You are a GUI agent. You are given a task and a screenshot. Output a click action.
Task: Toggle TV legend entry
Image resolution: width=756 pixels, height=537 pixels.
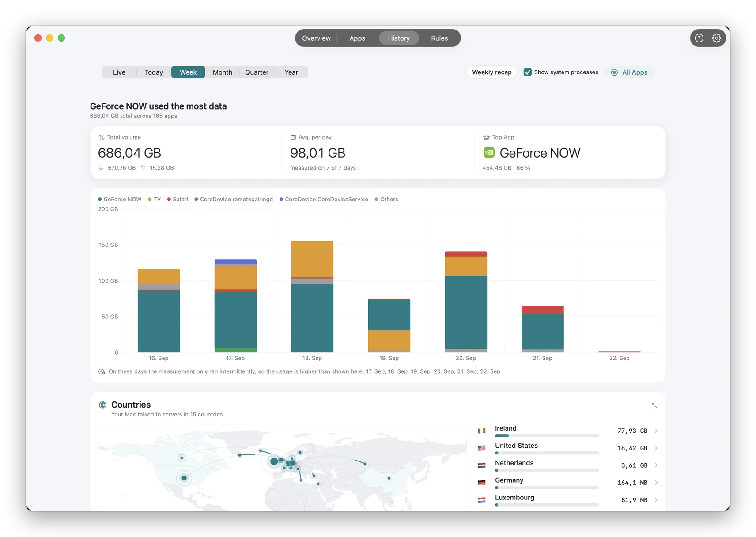(x=154, y=200)
